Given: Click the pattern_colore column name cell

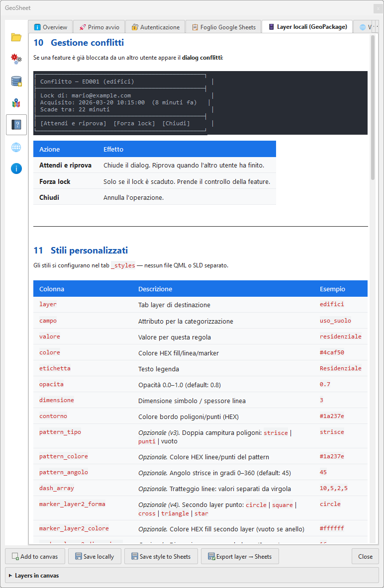Looking at the screenshot, I should coord(64,456).
